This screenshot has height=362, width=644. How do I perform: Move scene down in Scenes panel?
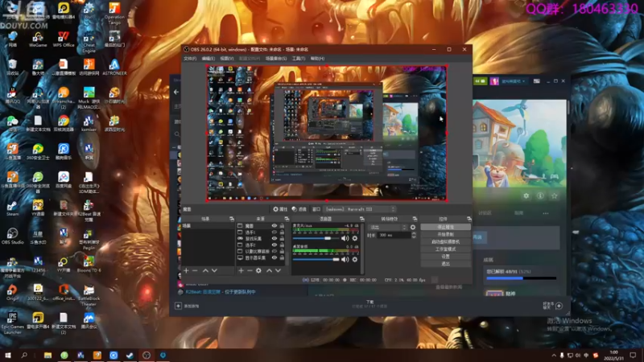pyautogui.click(x=214, y=270)
